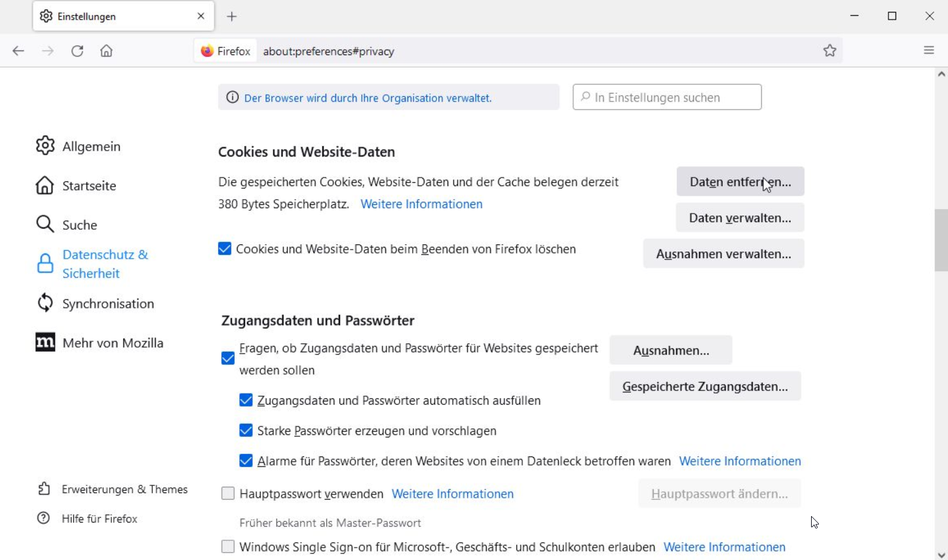This screenshot has width=948, height=560.
Task: Toggle Alarme für Passwörter Datenleck
Action: 246,460
